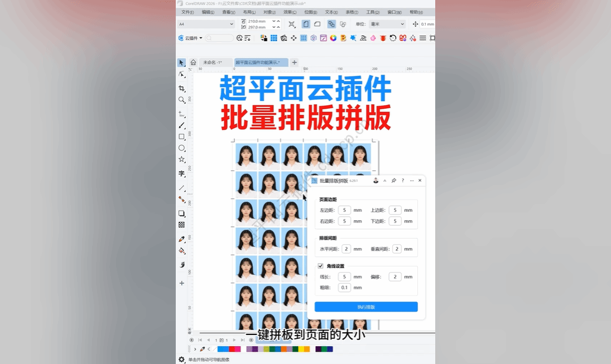Select the Text tool 字
This screenshot has height=364, width=611.
pos(181,173)
